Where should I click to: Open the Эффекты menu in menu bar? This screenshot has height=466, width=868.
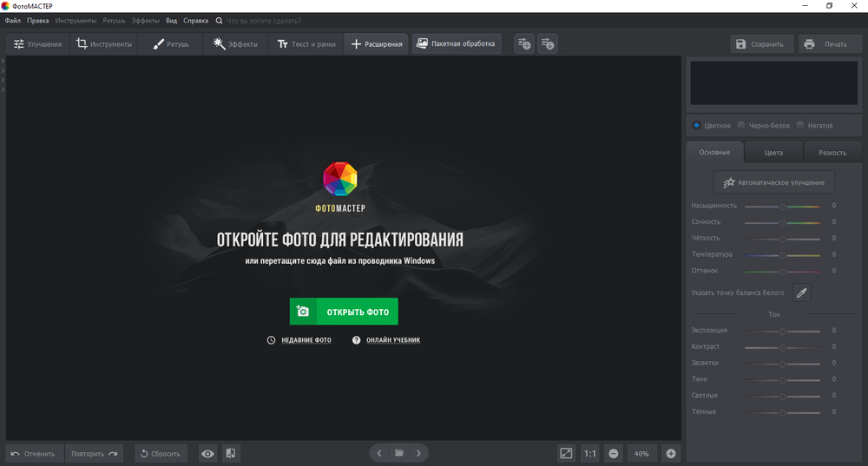pyautogui.click(x=145, y=21)
